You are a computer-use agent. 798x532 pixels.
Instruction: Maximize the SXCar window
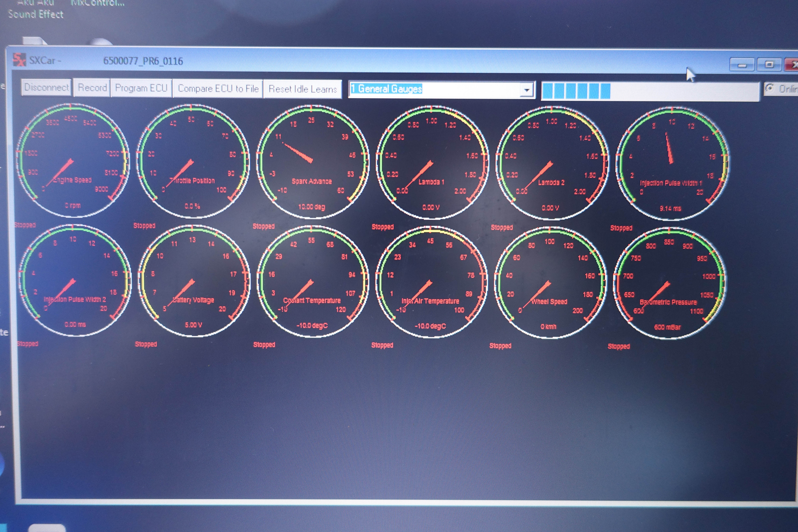pyautogui.click(x=769, y=64)
